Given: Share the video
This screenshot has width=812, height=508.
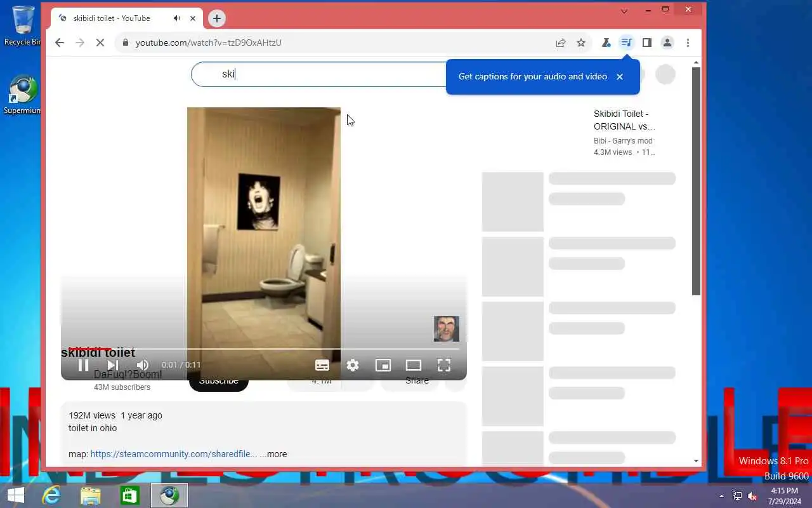Looking at the screenshot, I should pos(410,381).
